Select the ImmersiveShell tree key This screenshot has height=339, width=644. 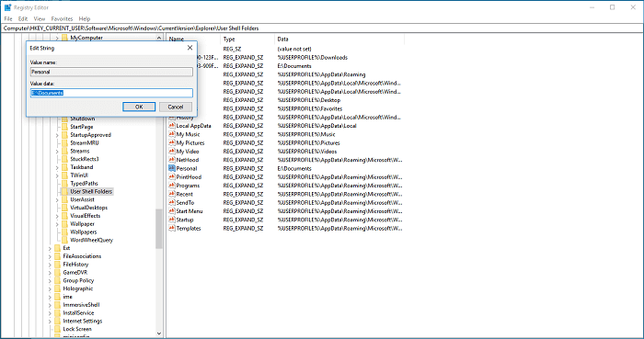81,305
